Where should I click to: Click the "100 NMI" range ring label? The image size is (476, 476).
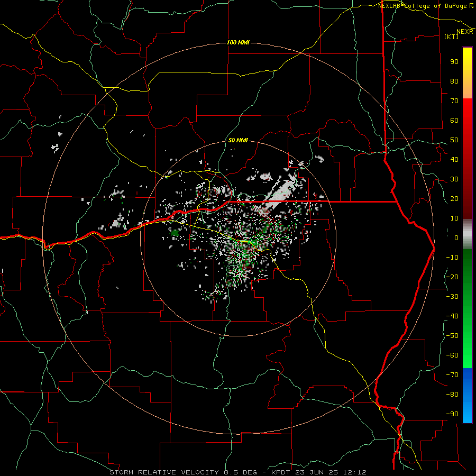pyautogui.click(x=238, y=42)
